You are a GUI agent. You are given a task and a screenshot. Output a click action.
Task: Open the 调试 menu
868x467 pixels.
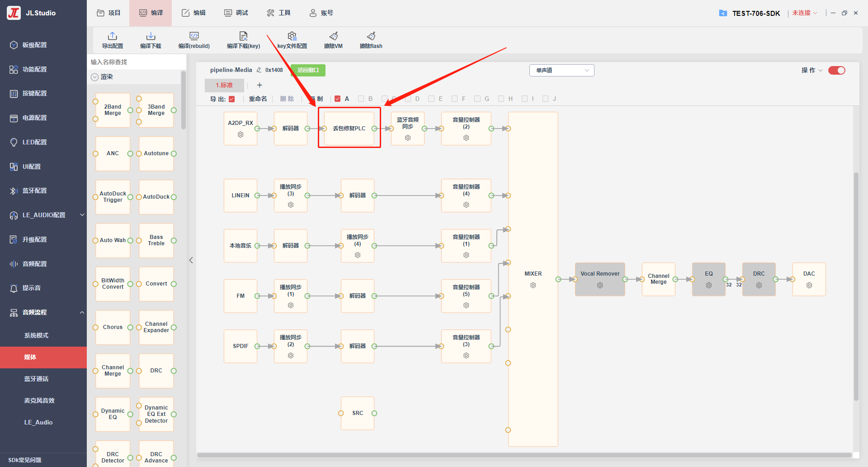click(236, 13)
